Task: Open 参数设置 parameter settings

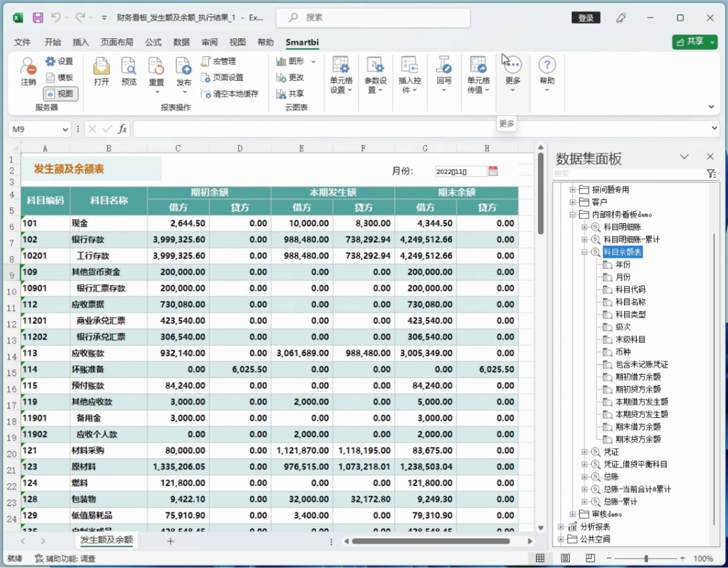Action: (x=375, y=75)
